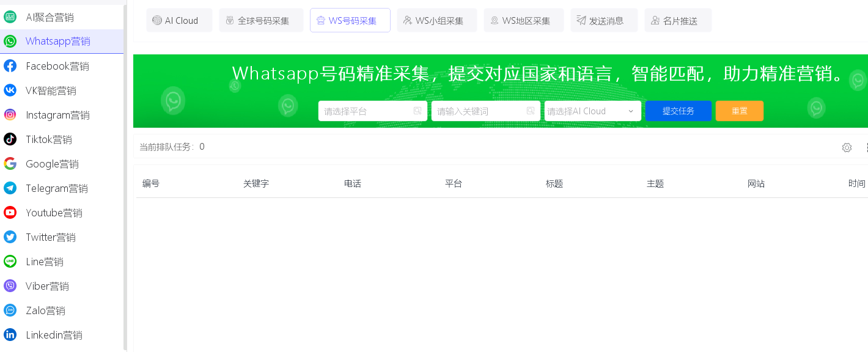The width and height of the screenshot is (868, 352).
Task: Open Instagram营销 via its camera icon
Action: coord(10,115)
